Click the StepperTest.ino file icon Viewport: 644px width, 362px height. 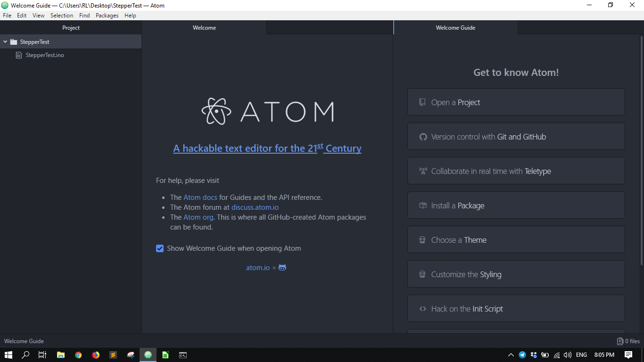(x=19, y=55)
